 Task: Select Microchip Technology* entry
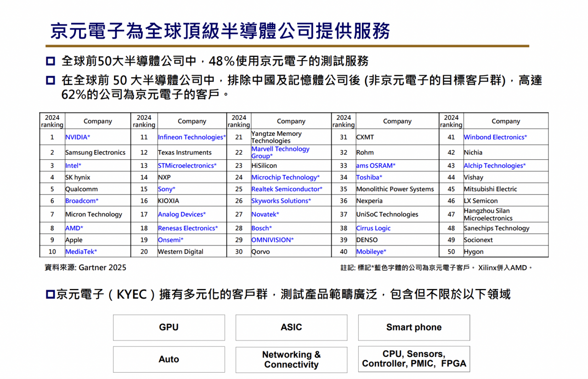(x=291, y=178)
